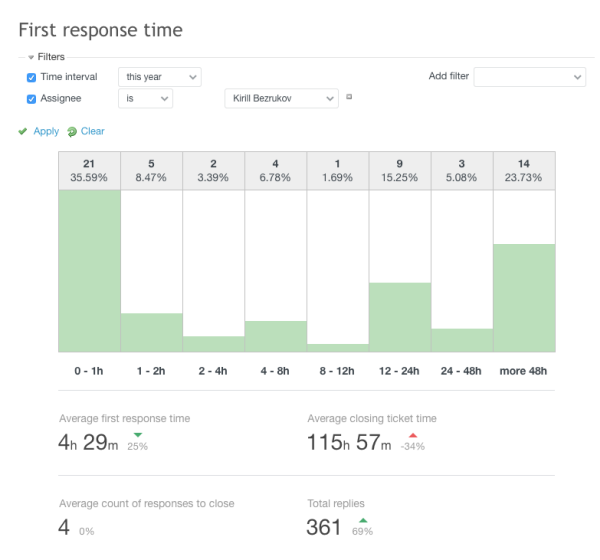Screen dimensions: 600x560
Task: Click green down arrow by first response time
Action: (137, 434)
